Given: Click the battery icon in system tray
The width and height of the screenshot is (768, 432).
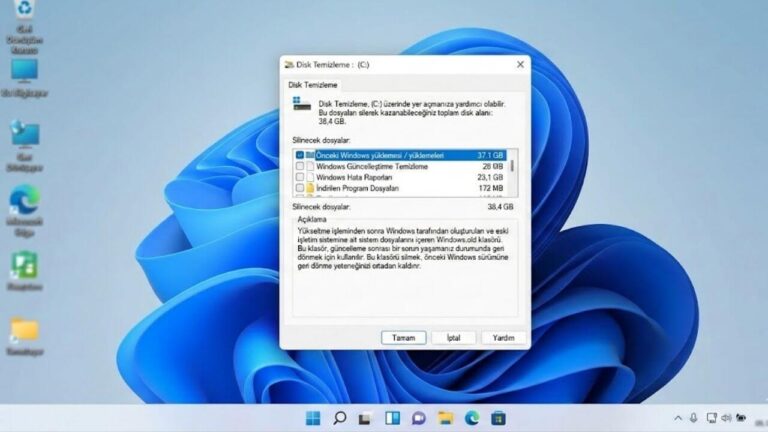Looking at the screenshot, I should (x=741, y=418).
